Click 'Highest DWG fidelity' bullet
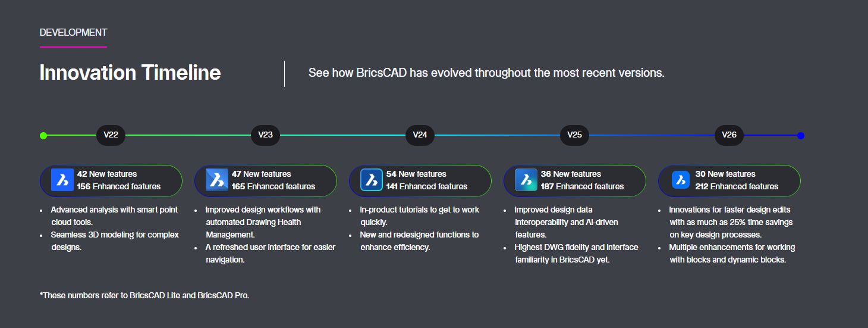This screenshot has height=328, width=868. (576, 253)
